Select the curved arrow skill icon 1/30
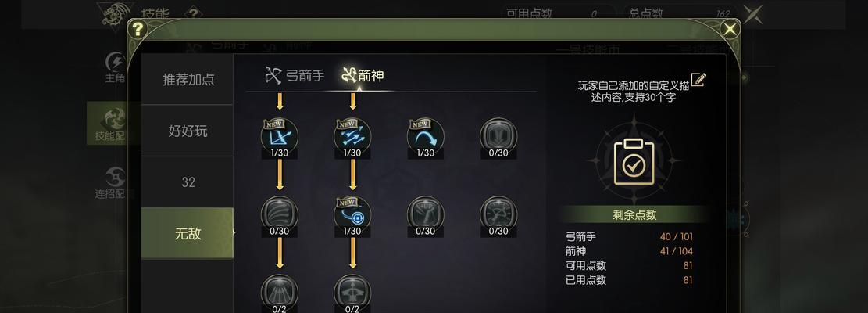The image size is (868, 313). click(426, 136)
